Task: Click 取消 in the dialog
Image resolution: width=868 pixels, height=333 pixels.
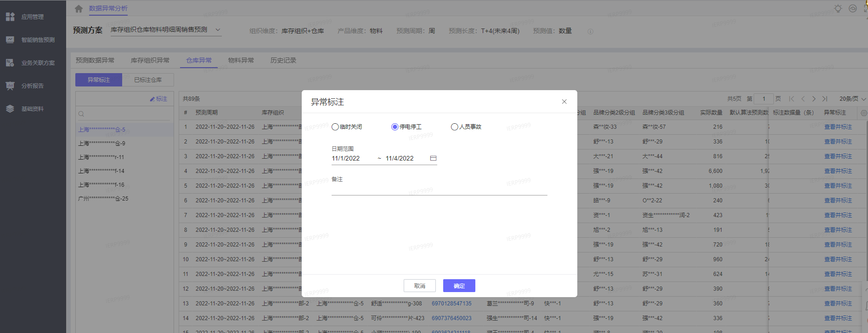Action: pos(420,286)
